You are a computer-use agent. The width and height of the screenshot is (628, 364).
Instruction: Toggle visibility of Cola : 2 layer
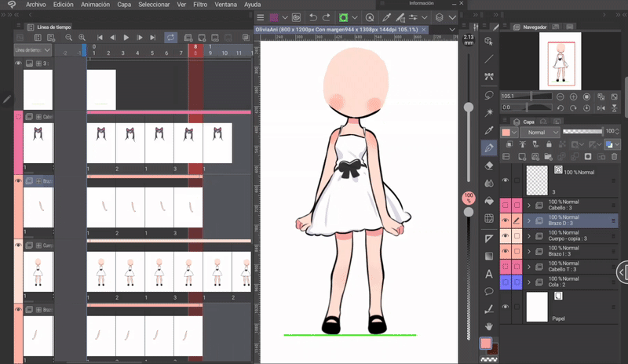click(505, 282)
